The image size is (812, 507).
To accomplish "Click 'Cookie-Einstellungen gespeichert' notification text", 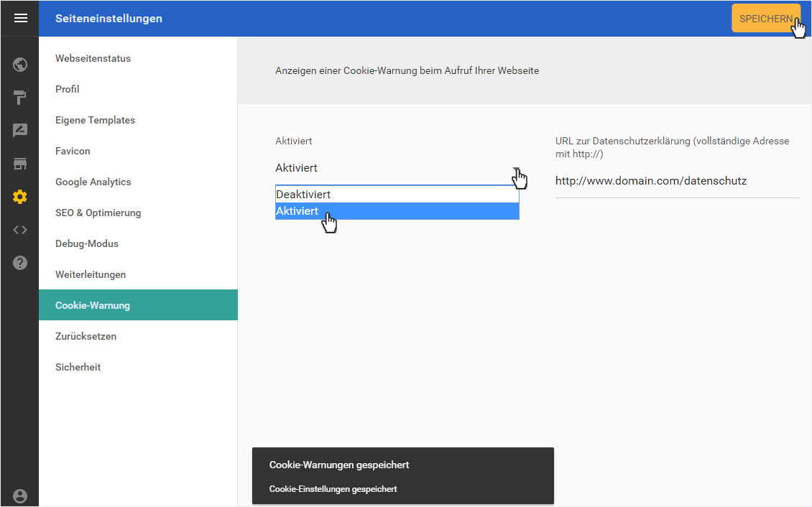I will point(333,489).
